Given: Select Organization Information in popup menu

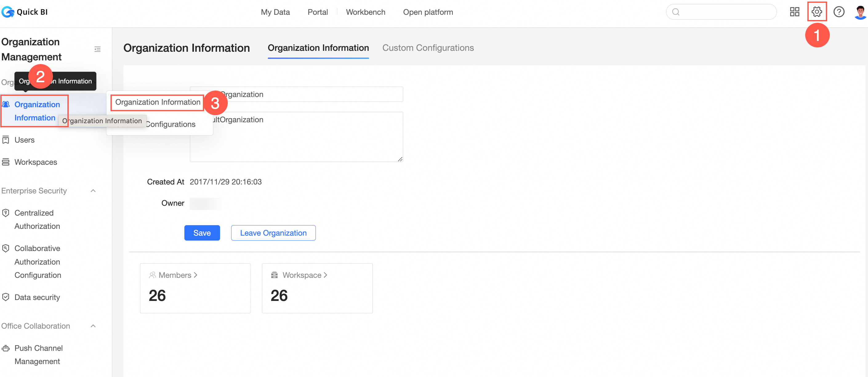Looking at the screenshot, I should click(x=157, y=102).
